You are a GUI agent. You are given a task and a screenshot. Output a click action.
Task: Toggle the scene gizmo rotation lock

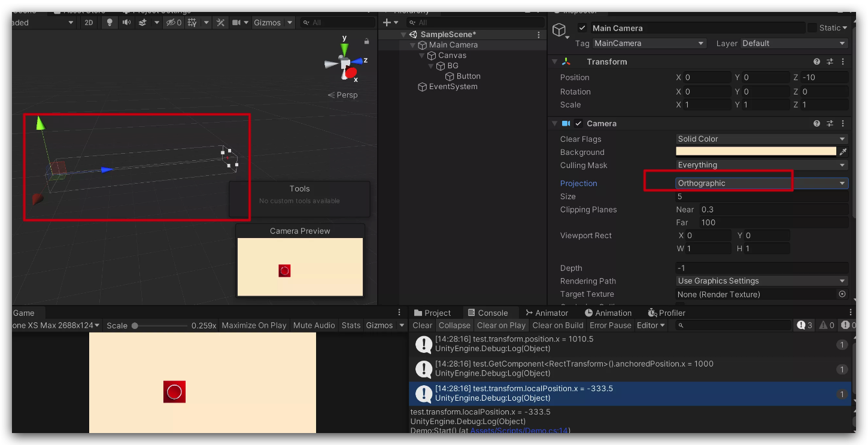click(x=366, y=41)
